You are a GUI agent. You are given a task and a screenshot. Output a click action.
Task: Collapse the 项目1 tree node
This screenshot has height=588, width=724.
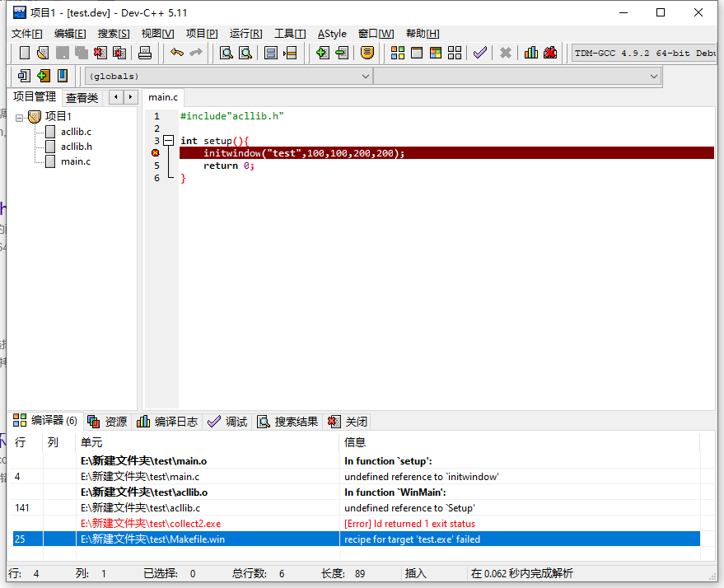click(x=20, y=117)
